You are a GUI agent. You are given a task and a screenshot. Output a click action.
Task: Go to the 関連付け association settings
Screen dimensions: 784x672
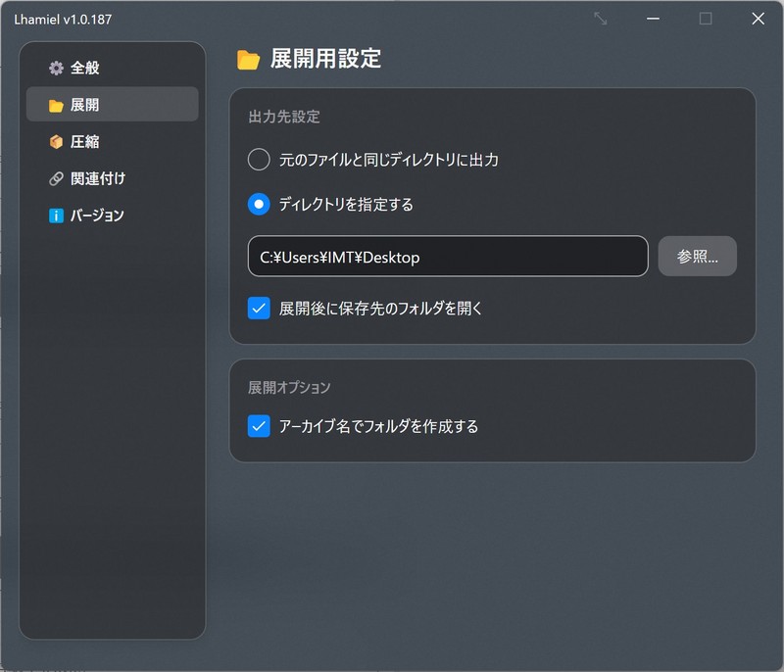(x=112, y=178)
